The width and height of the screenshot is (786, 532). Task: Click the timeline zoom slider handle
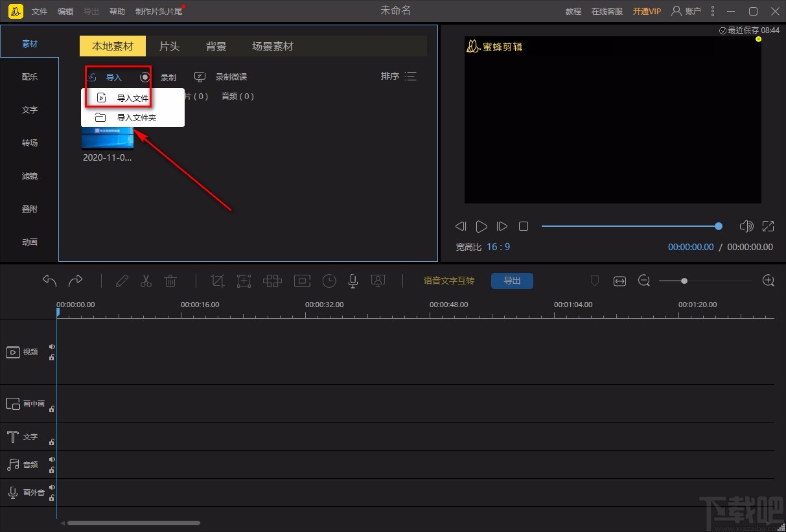(684, 281)
